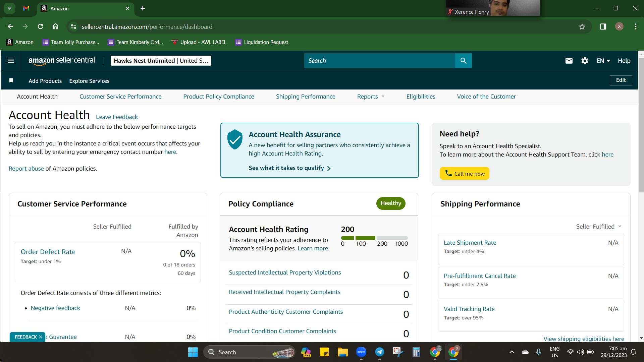
Task: Switch to Customer Service Performance tab
Action: [120, 97]
